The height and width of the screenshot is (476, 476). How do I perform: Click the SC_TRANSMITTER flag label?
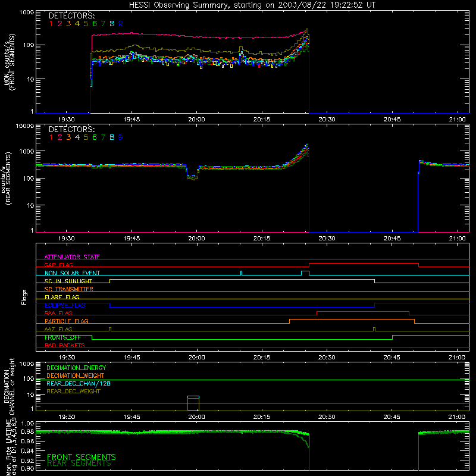(69, 289)
